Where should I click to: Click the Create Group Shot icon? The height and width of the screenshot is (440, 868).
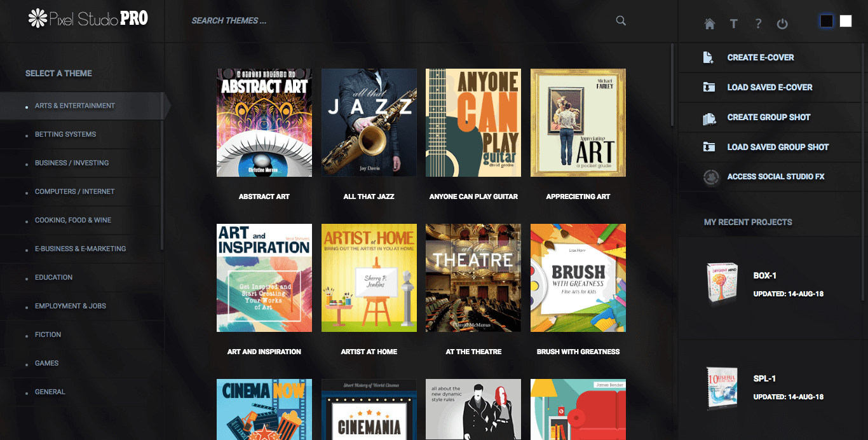(x=709, y=118)
